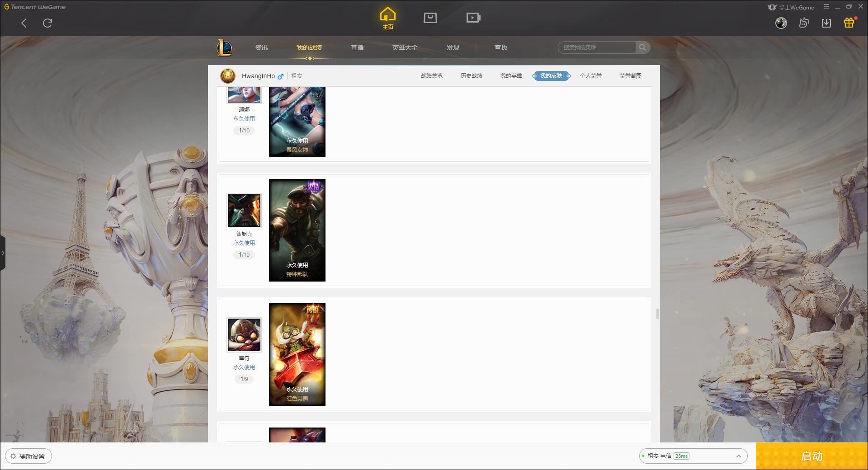This screenshot has height=470, width=868.
Task: Click the HwangInHo profile avatar
Action: [228, 76]
